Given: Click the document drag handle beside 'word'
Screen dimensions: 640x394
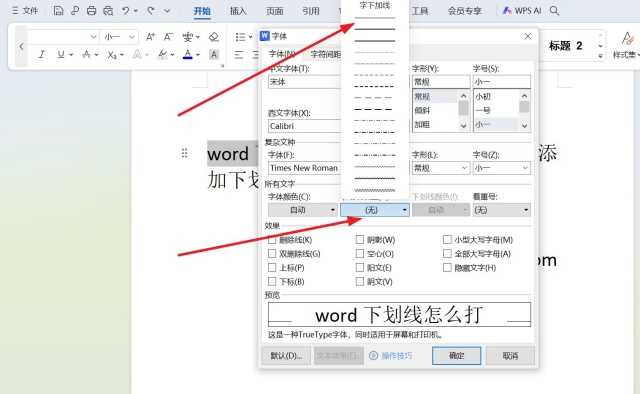Looking at the screenshot, I should tap(184, 153).
